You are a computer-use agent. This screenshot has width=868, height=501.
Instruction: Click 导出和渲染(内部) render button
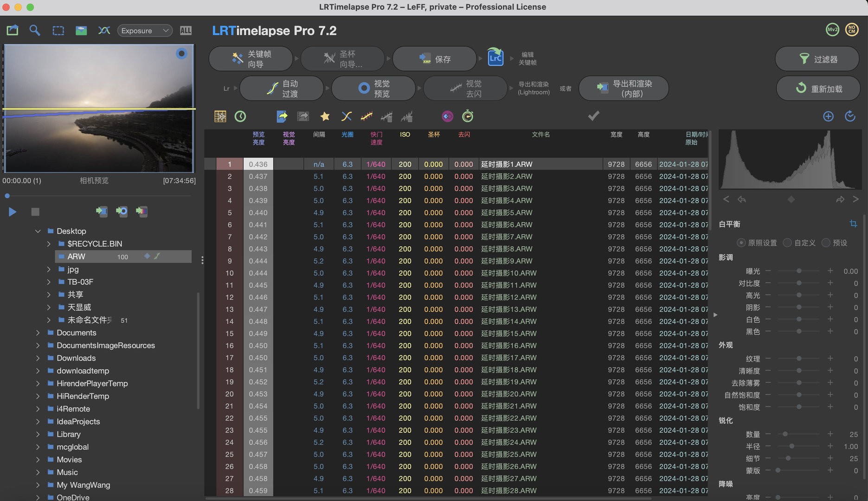pyautogui.click(x=624, y=88)
